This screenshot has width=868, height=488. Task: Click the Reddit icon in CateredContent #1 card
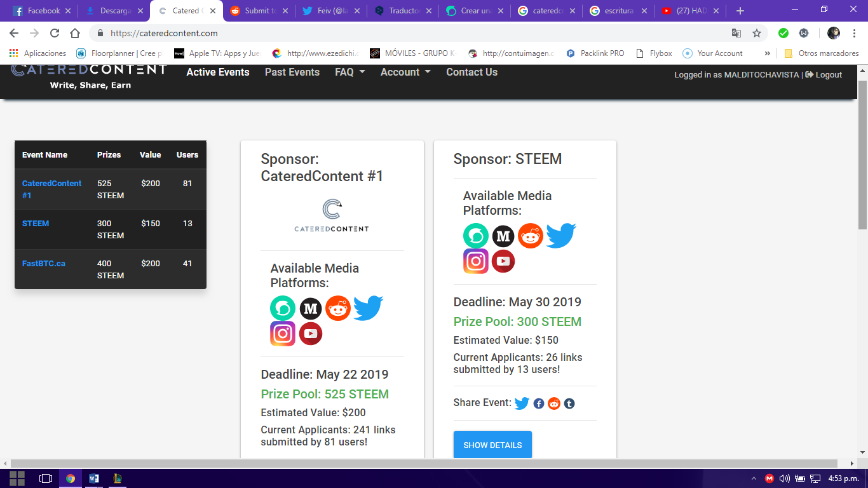[338, 308]
